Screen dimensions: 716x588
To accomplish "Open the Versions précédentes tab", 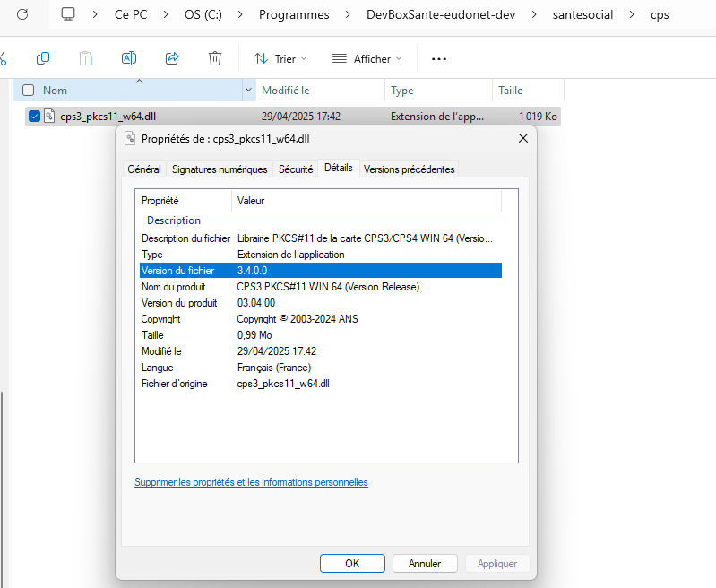I will point(410,169).
